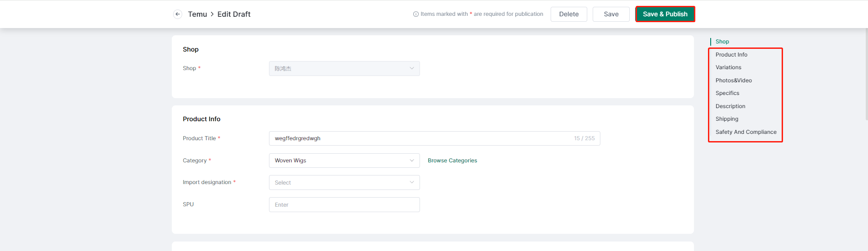Viewport: 868px width, 251px height.
Task: Click the Temu breadcrumb
Action: [198, 14]
